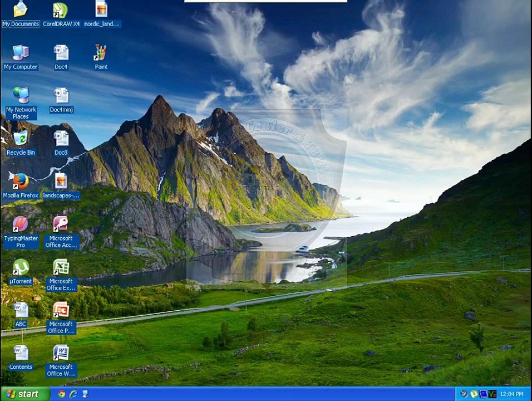Launch Google Chrome from Quick Launch
532x401 pixels.
(61, 394)
